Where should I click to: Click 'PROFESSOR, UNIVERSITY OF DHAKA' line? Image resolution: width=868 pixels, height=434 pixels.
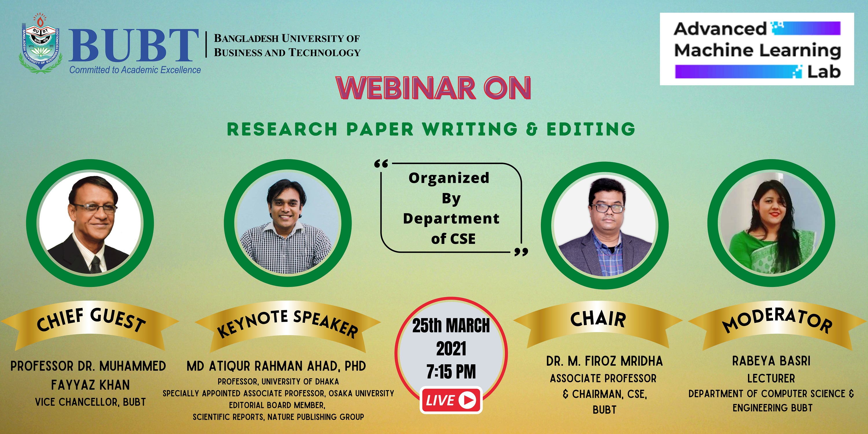coord(278,381)
